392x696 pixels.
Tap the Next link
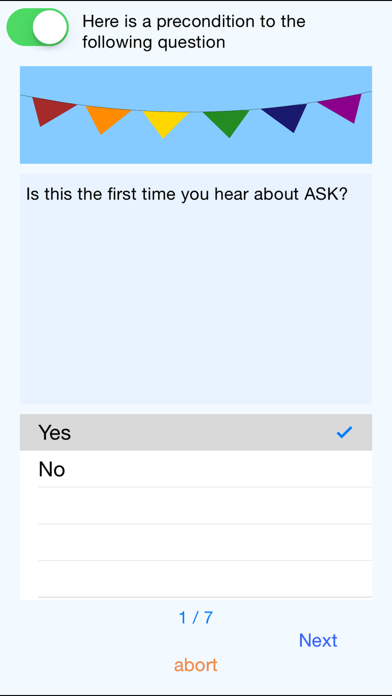pyautogui.click(x=318, y=640)
